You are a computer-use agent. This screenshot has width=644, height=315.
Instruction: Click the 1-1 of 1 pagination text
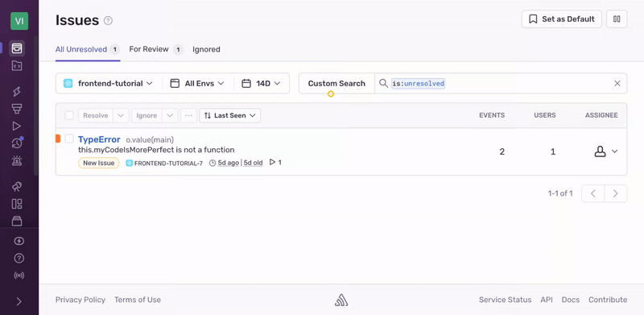tap(560, 193)
